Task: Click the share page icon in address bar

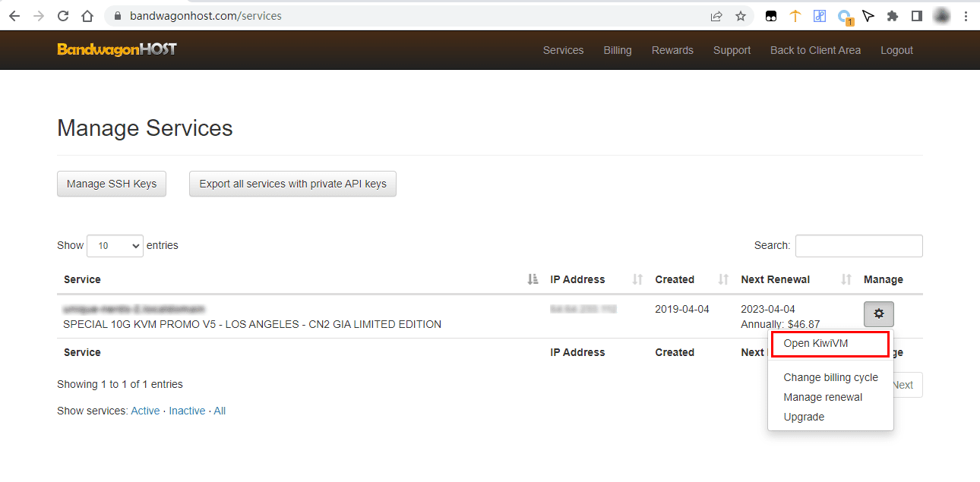Action: pos(716,16)
